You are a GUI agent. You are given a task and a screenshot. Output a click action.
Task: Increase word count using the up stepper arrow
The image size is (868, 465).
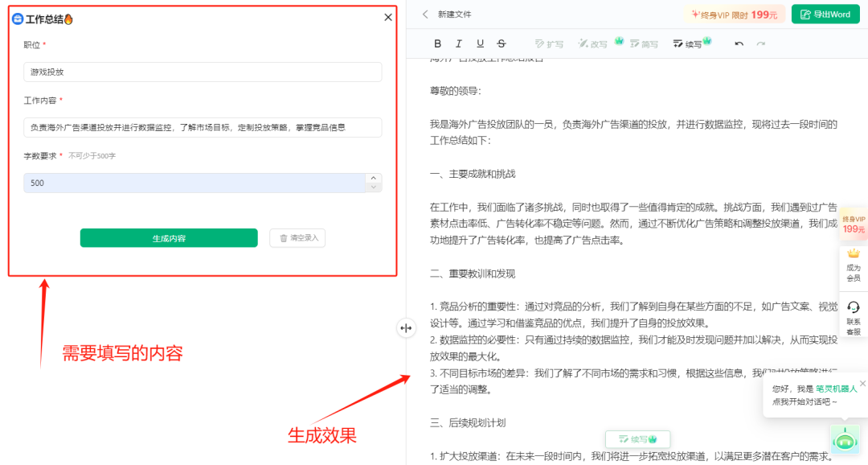tap(374, 179)
